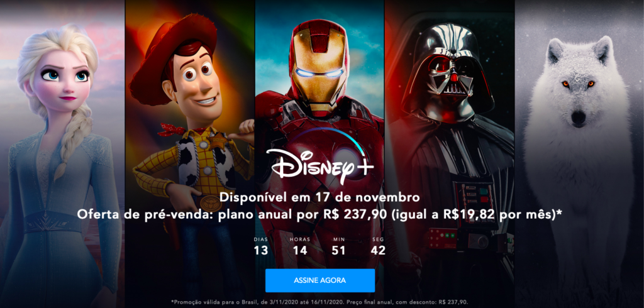
Task: Select the white wolf National Geographic panel
Action: (x=579, y=154)
